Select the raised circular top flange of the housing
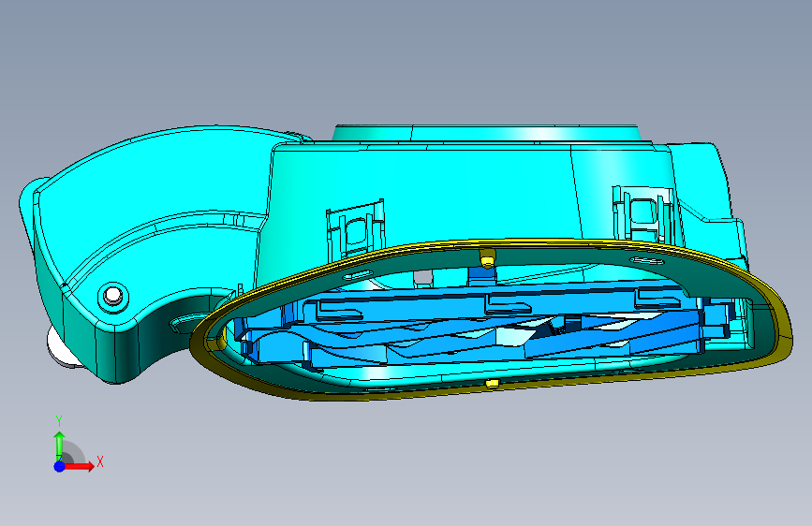This screenshot has height=526, width=812. 487,133
